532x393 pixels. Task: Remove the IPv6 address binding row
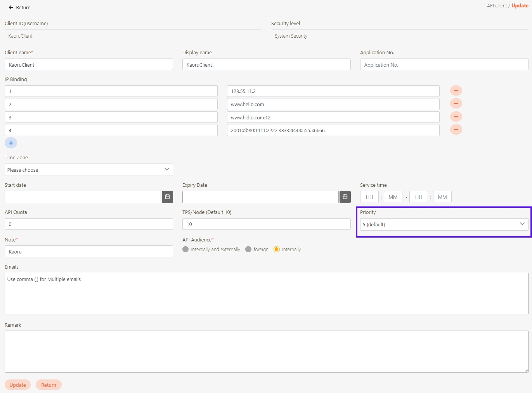coord(456,129)
